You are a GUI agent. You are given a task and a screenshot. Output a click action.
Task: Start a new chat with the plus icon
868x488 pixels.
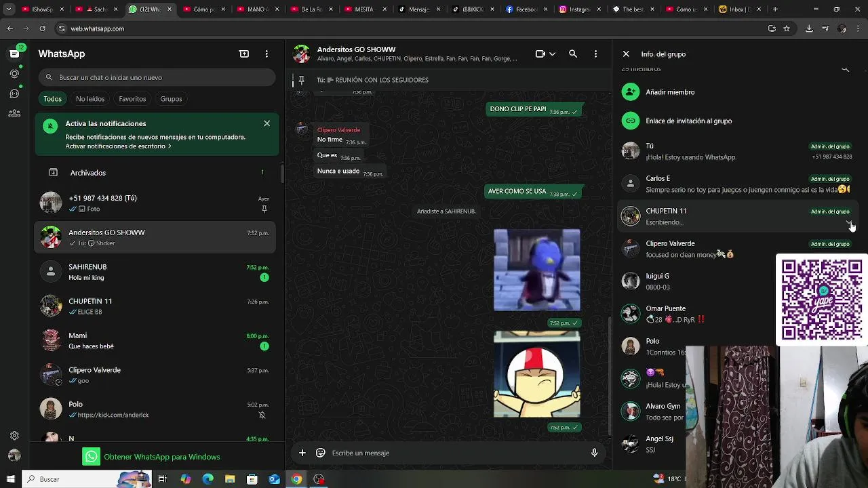[244, 54]
